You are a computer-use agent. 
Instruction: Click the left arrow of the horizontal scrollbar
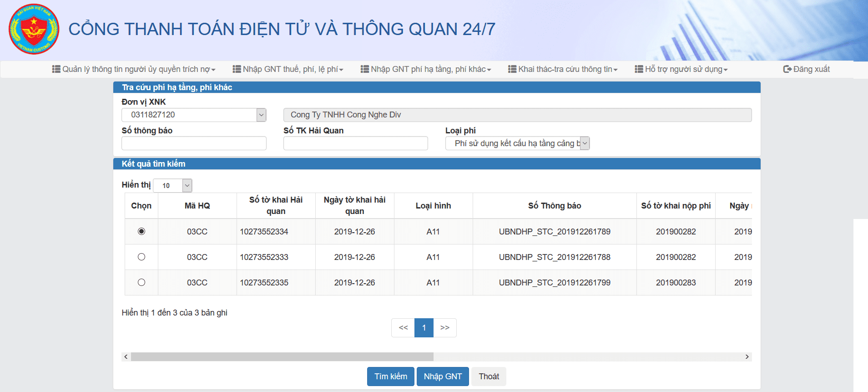tap(126, 357)
